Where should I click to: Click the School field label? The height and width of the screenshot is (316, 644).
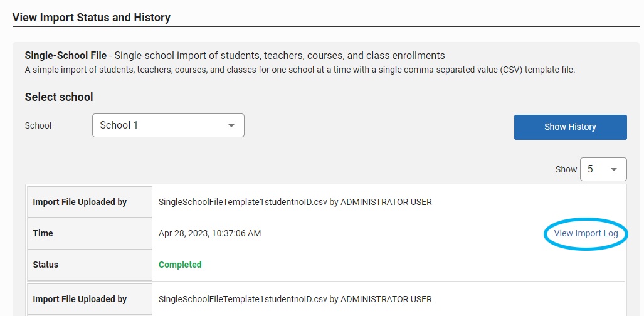click(x=38, y=125)
